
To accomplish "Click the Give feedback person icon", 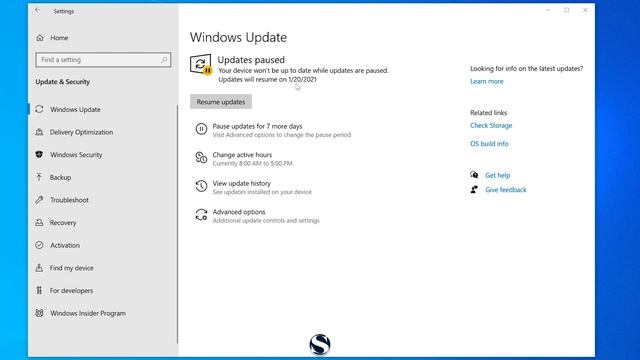I will tap(474, 189).
